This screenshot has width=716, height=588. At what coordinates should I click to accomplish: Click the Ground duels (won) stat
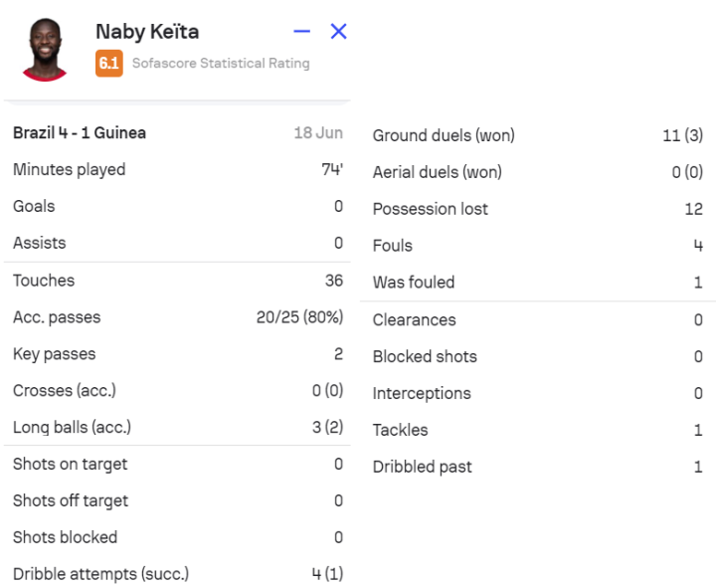[x=537, y=135]
